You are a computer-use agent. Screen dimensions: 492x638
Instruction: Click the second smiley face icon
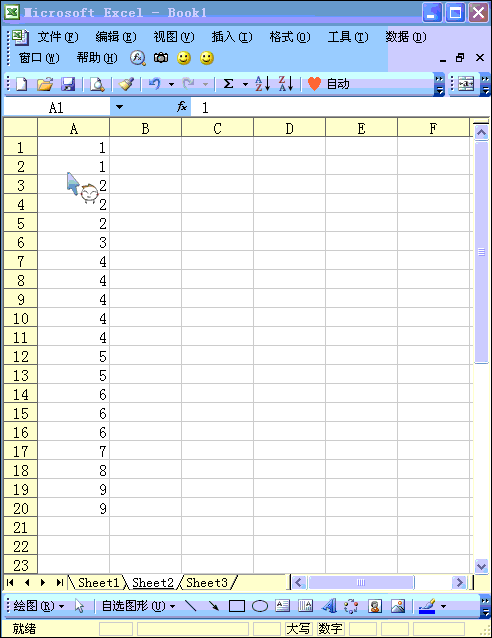(x=207, y=58)
